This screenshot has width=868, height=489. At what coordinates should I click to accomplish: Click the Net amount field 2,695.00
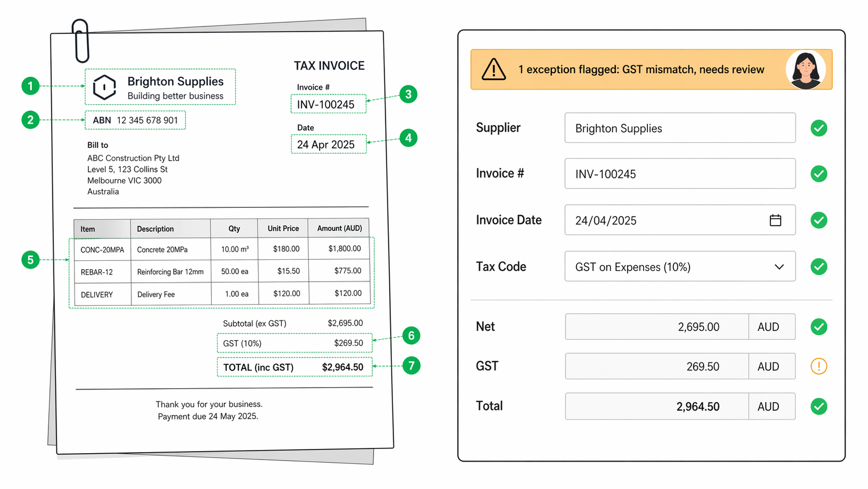pyautogui.click(x=657, y=327)
